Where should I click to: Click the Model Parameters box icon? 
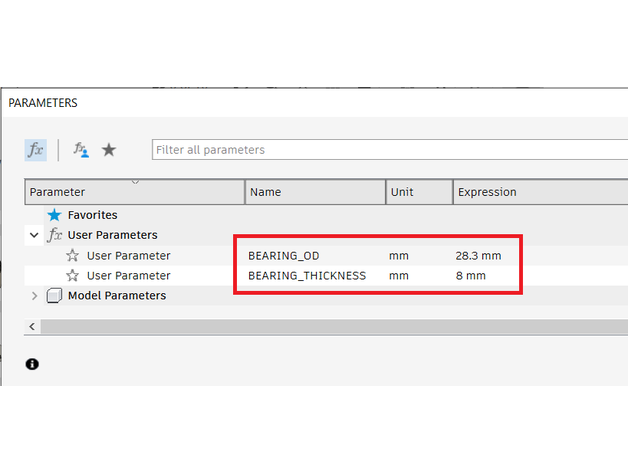[55, 296]
